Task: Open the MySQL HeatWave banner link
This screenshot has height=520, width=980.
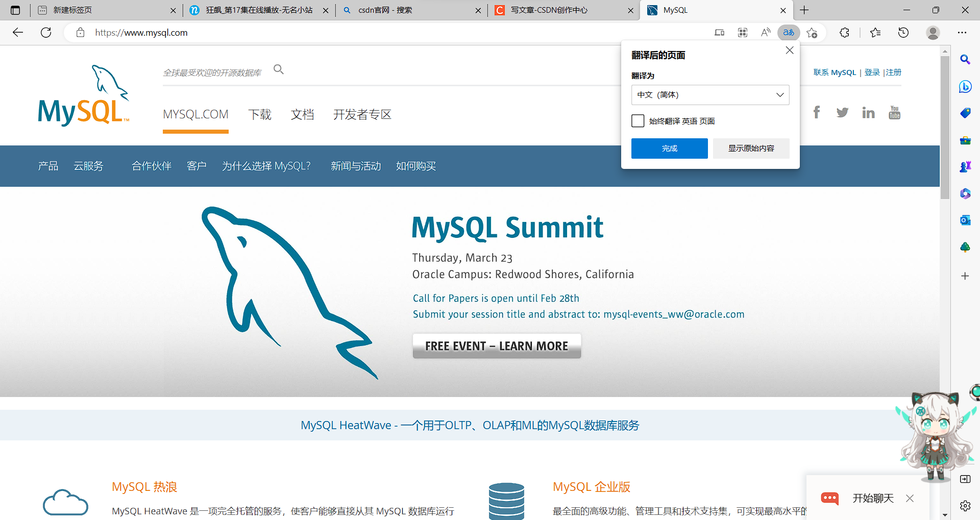Action: 470,425
